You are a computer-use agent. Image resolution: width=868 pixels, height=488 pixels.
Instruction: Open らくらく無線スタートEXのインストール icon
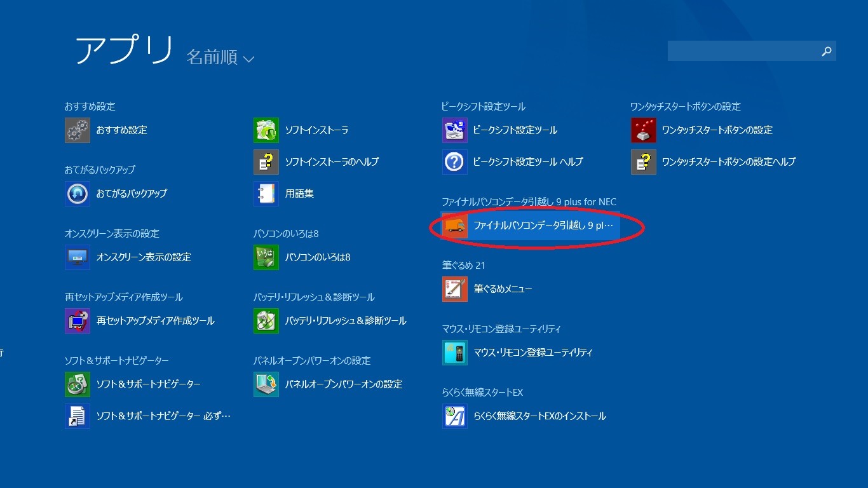point(455,416)
